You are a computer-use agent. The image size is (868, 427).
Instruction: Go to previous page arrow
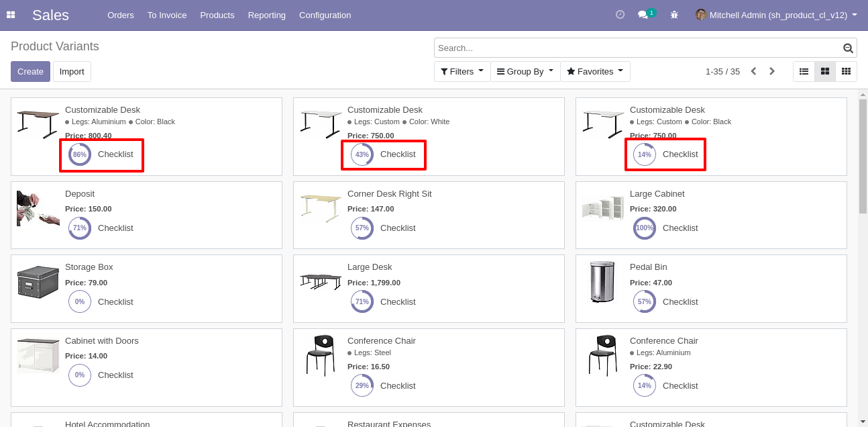pyautogui.click(x=753, y=71)
